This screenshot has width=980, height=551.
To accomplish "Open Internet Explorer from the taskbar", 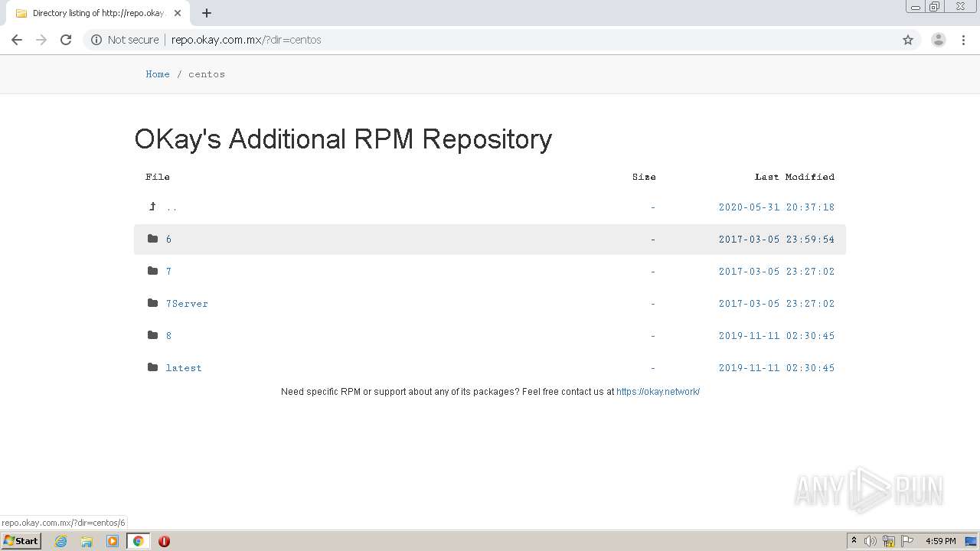I will pyautogui.click(x=61, y=541).
